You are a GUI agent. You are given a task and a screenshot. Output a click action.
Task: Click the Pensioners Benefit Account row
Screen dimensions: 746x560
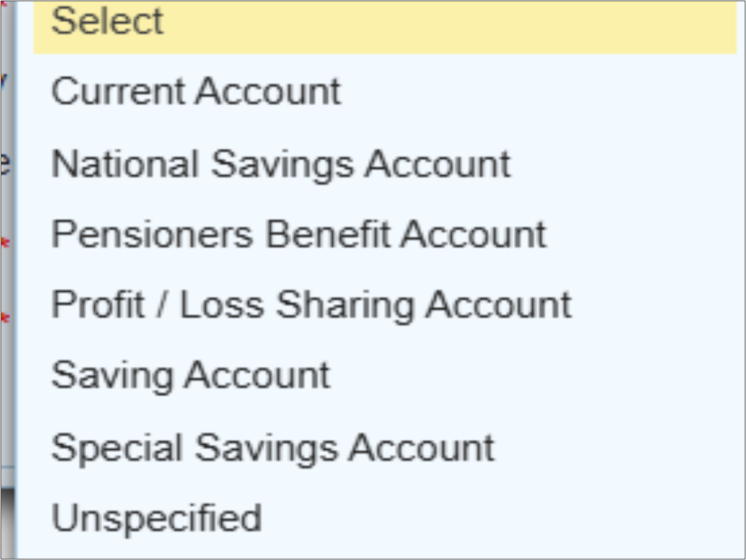point(299,234)
